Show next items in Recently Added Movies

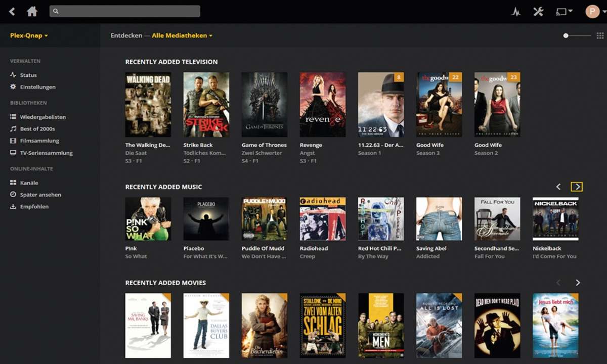pyautogui.click(x=578, y=283)
